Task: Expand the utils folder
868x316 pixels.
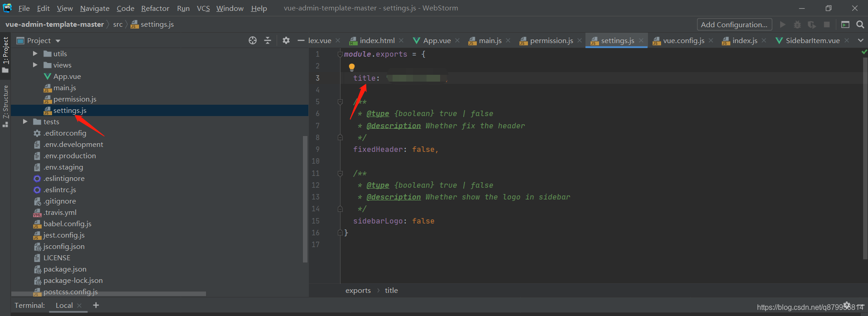Action: [35, 53]
